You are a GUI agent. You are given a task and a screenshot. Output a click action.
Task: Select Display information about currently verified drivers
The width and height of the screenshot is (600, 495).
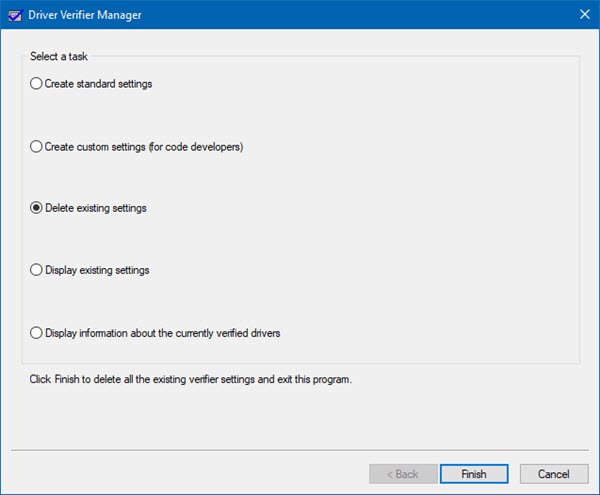(37, 333)
